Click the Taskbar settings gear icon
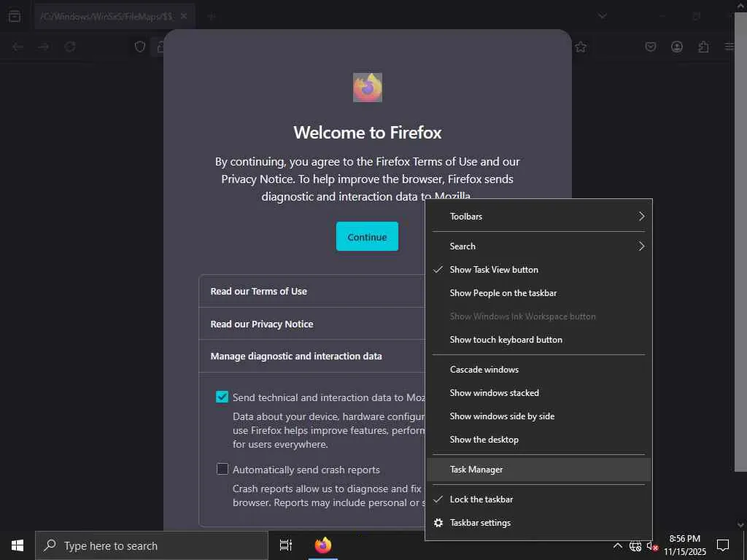Image resolution: width=747 pixels, height=560 pixels. pyautogui.click(x=438, y=523)
